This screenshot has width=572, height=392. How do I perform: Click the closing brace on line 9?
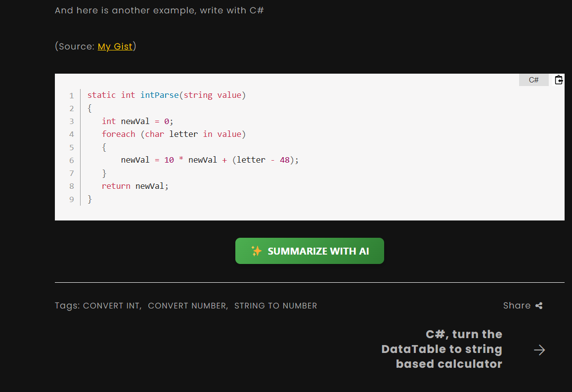point(89,199)
